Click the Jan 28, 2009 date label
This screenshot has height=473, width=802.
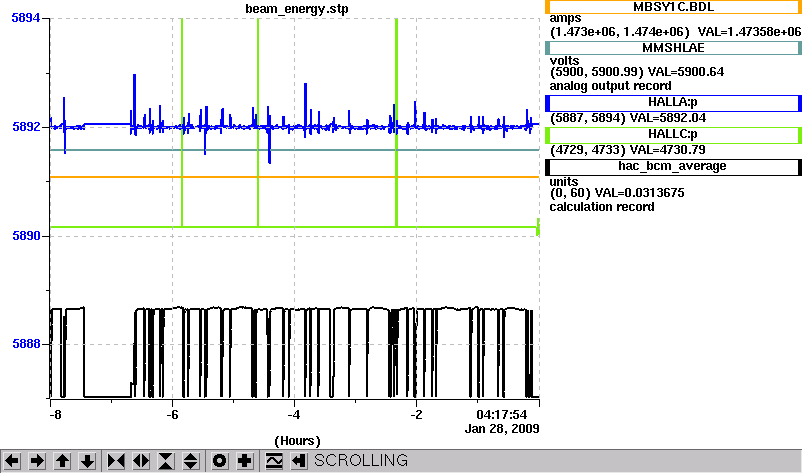502,429
